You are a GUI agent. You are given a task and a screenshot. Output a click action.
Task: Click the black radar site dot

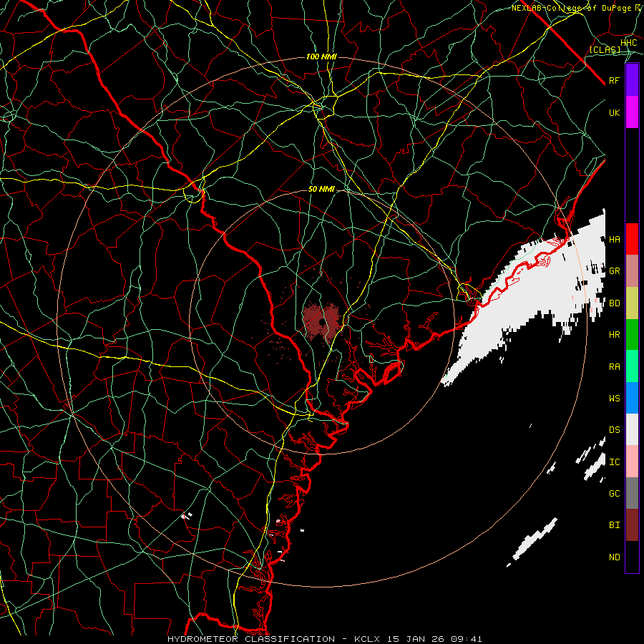[321, 322]
